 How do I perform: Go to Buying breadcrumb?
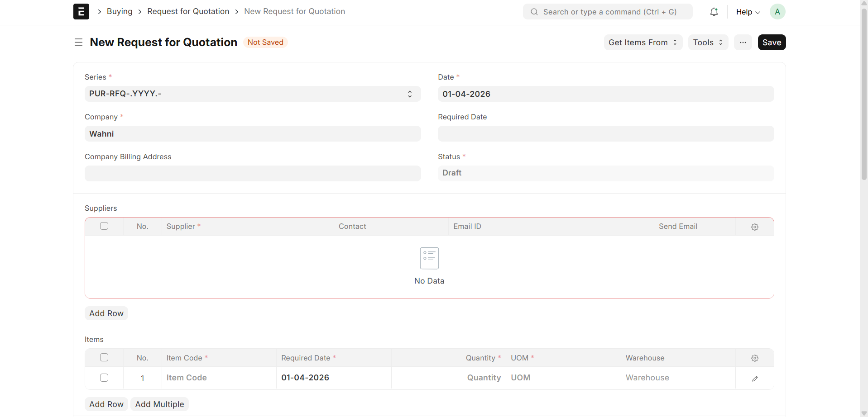click(120, 11)
